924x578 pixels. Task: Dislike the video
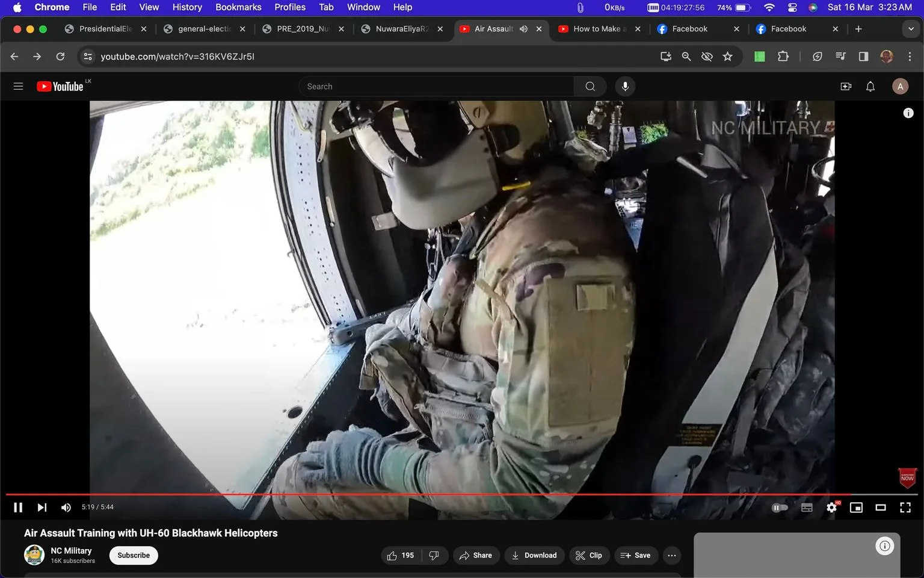434,555
